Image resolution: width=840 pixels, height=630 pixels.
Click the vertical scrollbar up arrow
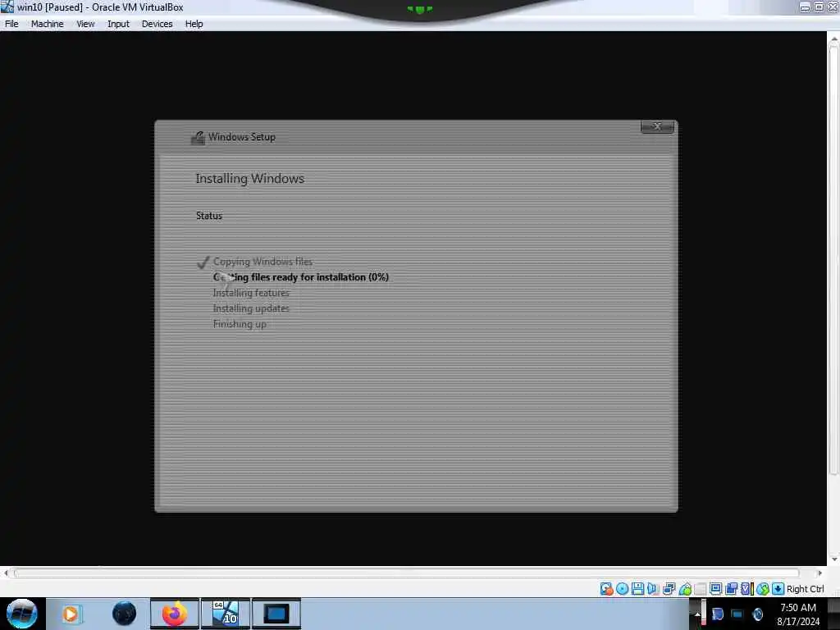(x=833, y=39)
